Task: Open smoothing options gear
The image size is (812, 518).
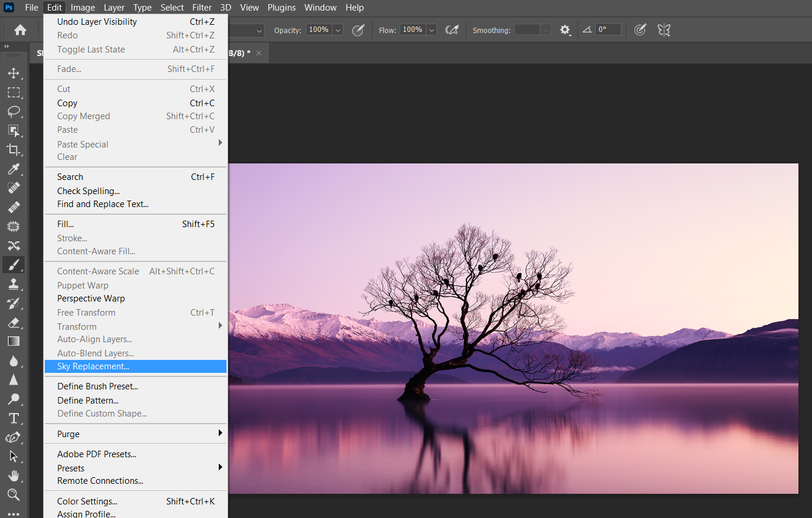Action: pos(565,30)
